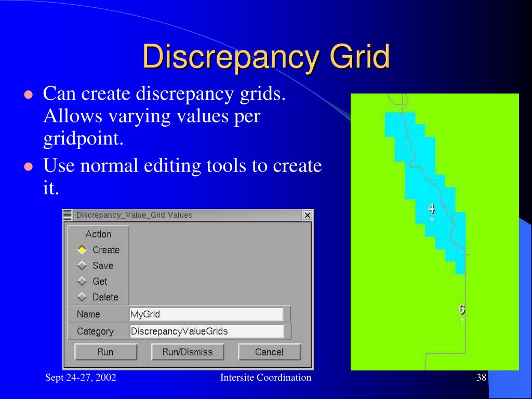Select the Save action radio button

[x=82, y=265]
